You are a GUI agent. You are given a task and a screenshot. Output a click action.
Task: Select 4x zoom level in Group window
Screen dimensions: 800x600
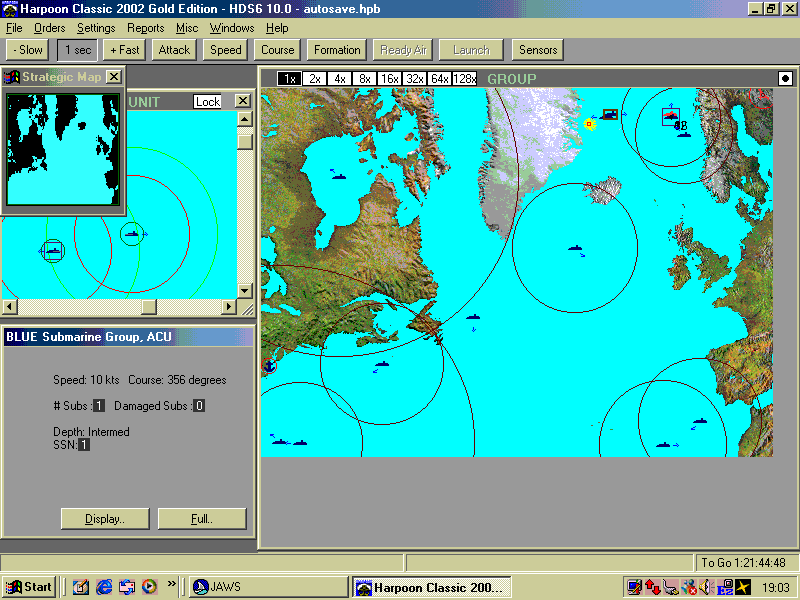pyautogui.click(x=339, y=79)
